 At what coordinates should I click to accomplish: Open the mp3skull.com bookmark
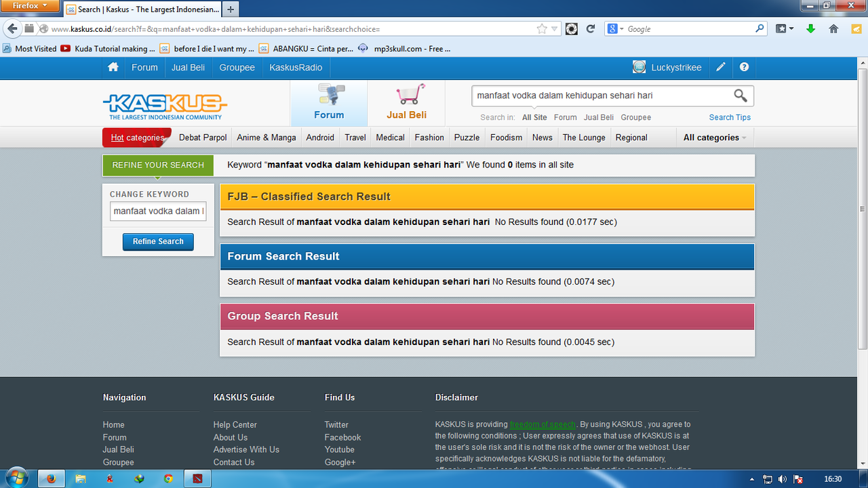pyautogui.click(x=403, y=49)
